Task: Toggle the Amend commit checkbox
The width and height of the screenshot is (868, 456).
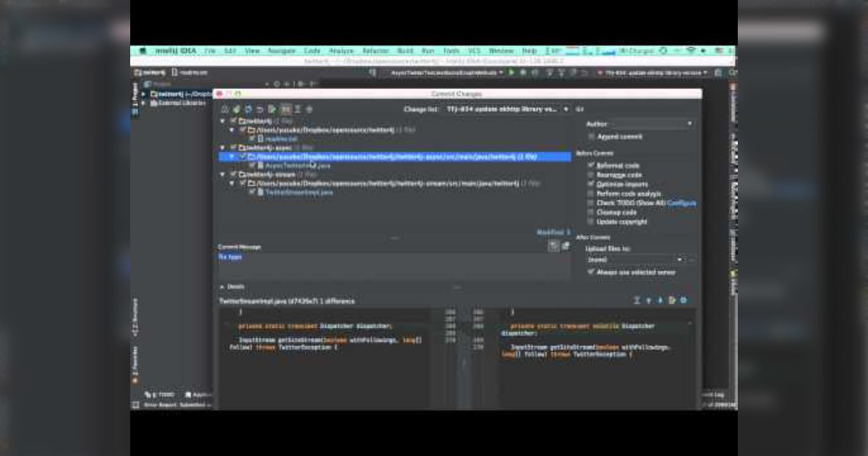Action: [x=592, y=136]
